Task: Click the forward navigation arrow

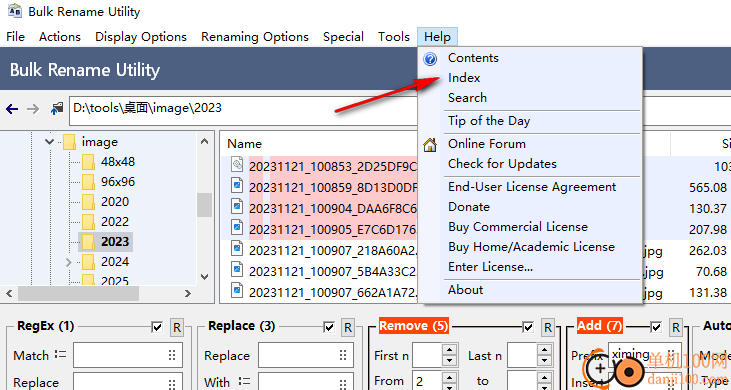Action: 33,109
